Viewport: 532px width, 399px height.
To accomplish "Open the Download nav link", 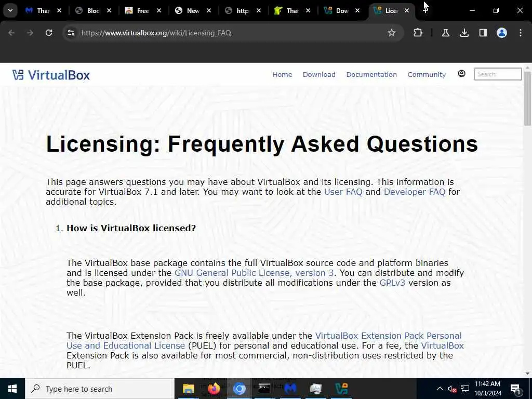I will pos(319,75).
